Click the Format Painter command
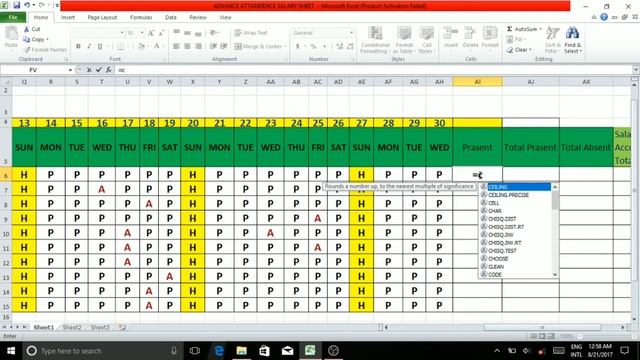This screenshot has height=360, width=640. pyautogui.click(x=45, y=49)
